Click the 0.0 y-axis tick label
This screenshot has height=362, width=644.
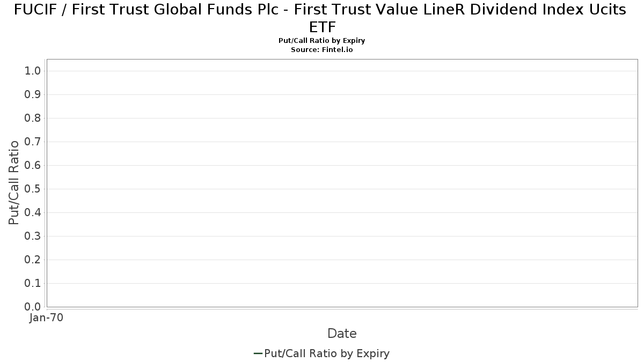click(x=33, y=307)
